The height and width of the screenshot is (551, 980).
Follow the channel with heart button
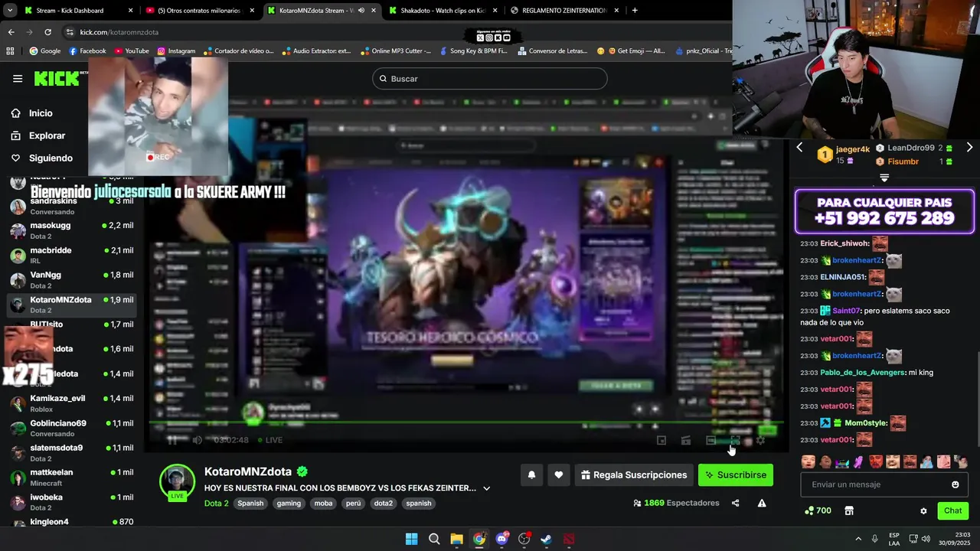pyautogui.click(x=559, y=475)
